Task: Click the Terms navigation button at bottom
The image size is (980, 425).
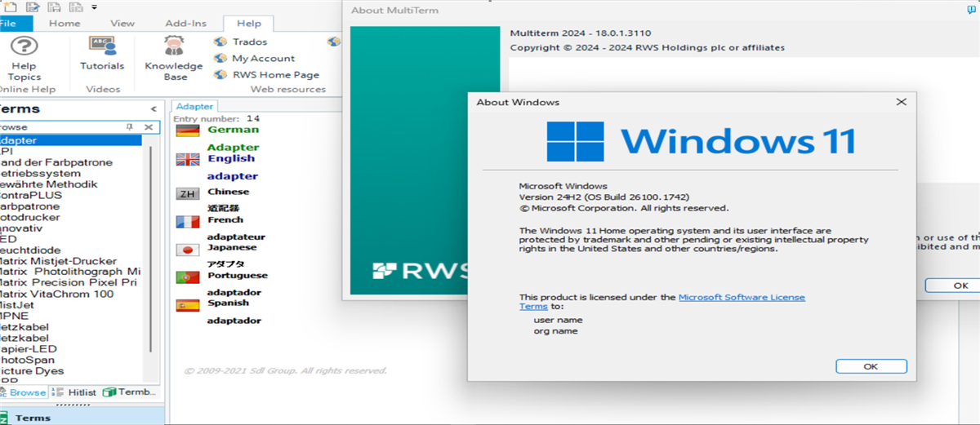Action: (x=82, y=416)
